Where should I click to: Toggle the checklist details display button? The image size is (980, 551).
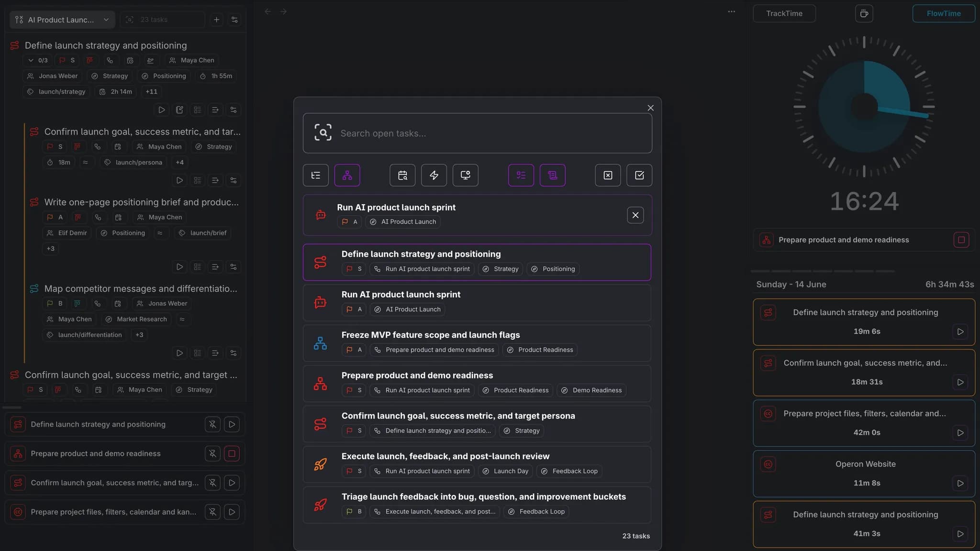521,175
